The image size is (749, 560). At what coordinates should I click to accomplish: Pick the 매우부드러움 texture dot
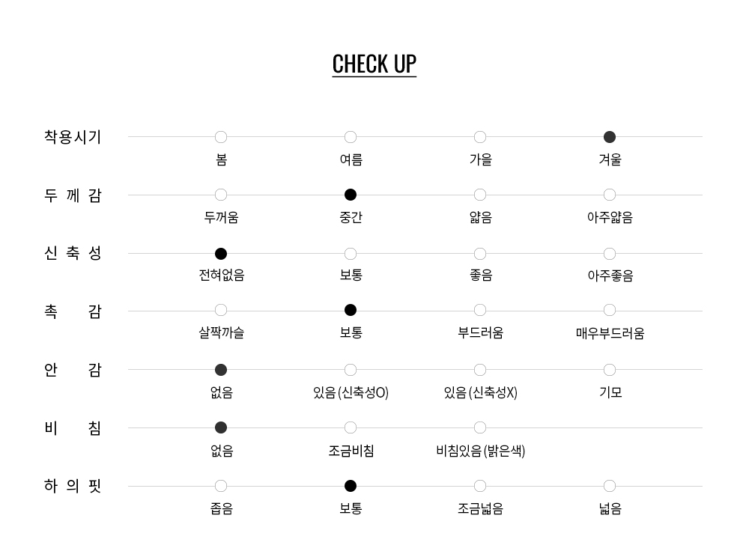610,310
